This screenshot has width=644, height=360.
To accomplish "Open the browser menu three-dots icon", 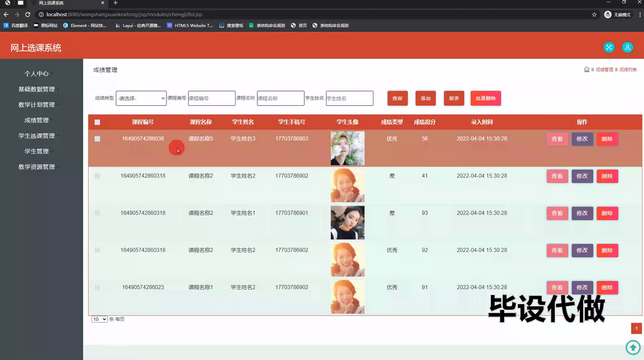I will coord(640,14).
